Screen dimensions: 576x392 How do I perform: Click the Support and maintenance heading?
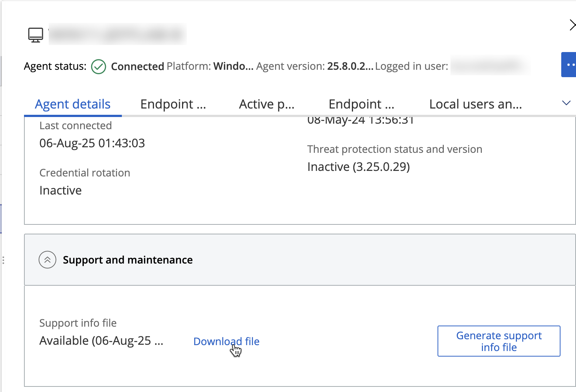point(128,260)
